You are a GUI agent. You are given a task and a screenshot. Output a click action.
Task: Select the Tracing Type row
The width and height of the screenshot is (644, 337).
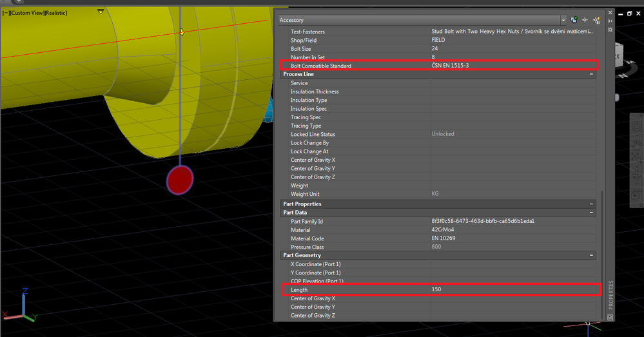[x=438, y=126]
